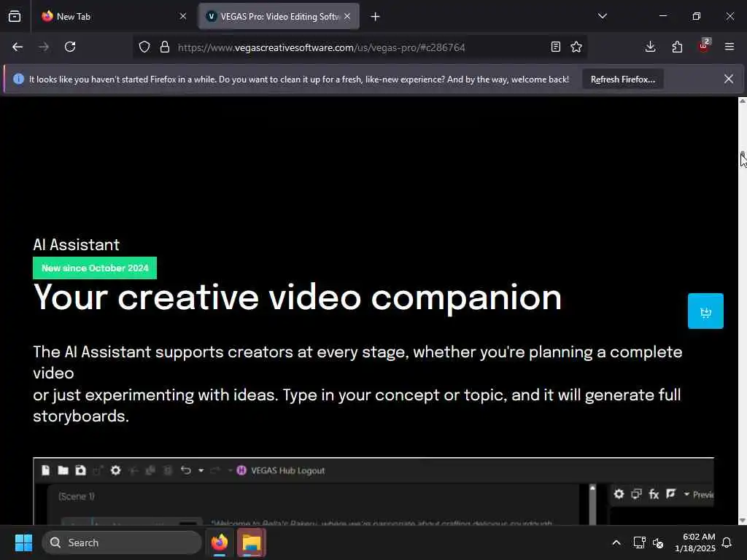The height and width of the screenshot is (560, 747).
Task: Click the (Scene 1) label
Action: 76,496
